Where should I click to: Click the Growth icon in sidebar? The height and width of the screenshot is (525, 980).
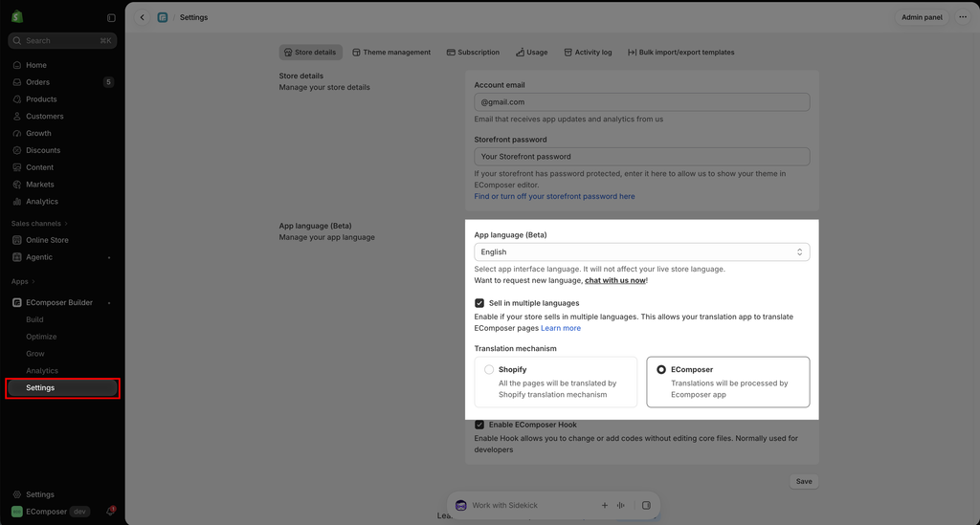point(17,133)
